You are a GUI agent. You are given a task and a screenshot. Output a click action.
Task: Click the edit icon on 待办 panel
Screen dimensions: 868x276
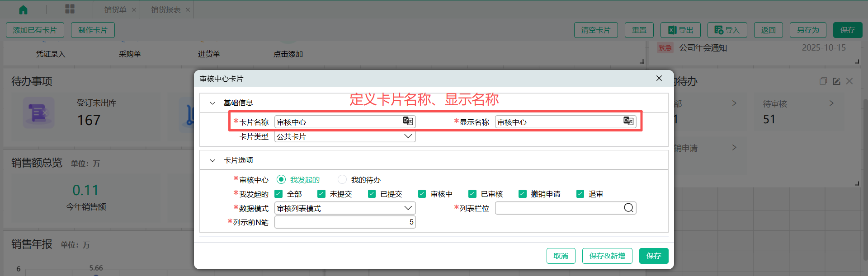[x=836, y=81]
